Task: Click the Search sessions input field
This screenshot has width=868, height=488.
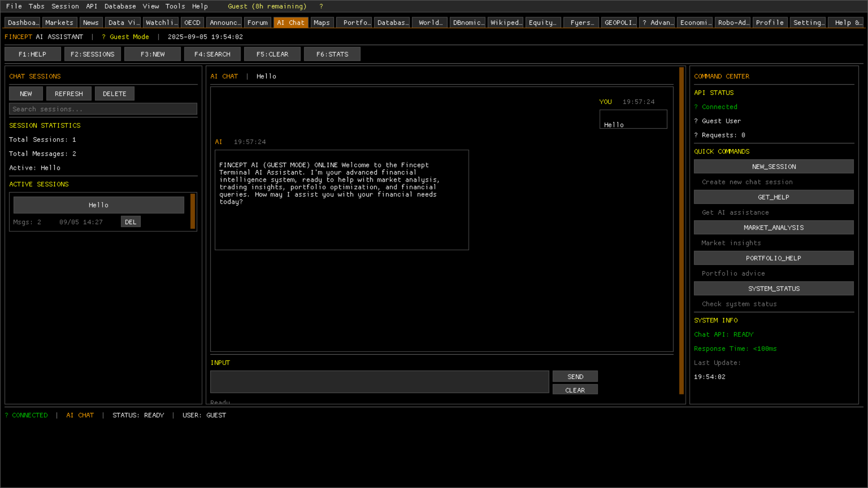Action: point(103,109)
